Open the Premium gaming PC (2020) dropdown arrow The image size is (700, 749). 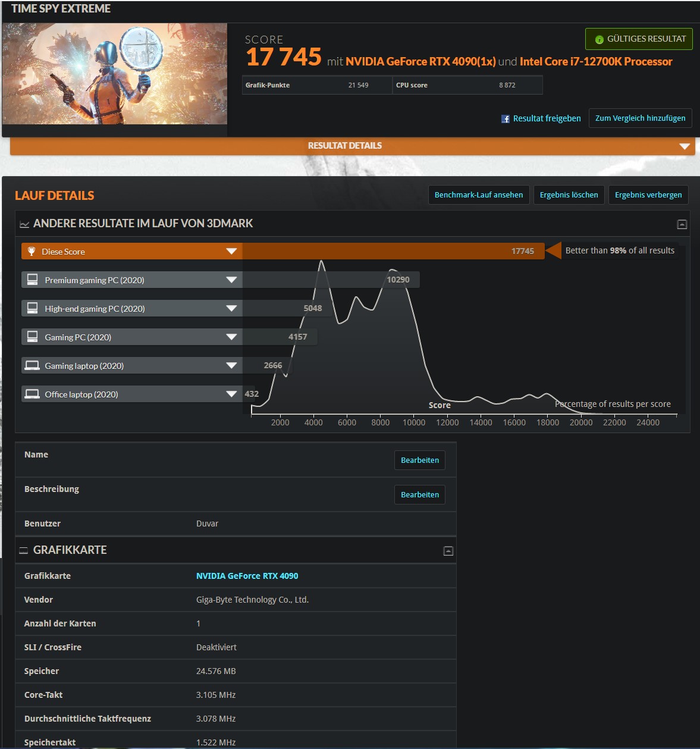[x=232, y=280]
